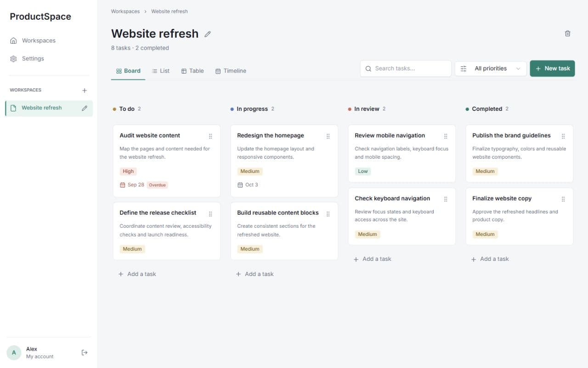Click the Search tasks input field
Screen dimensions: 588x368
406,69
